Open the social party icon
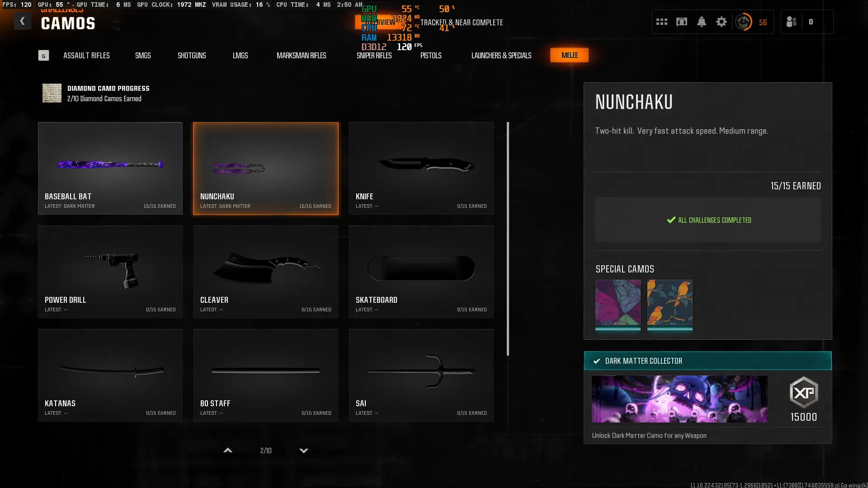Screen dimensions: 868x488 [792, 22]
